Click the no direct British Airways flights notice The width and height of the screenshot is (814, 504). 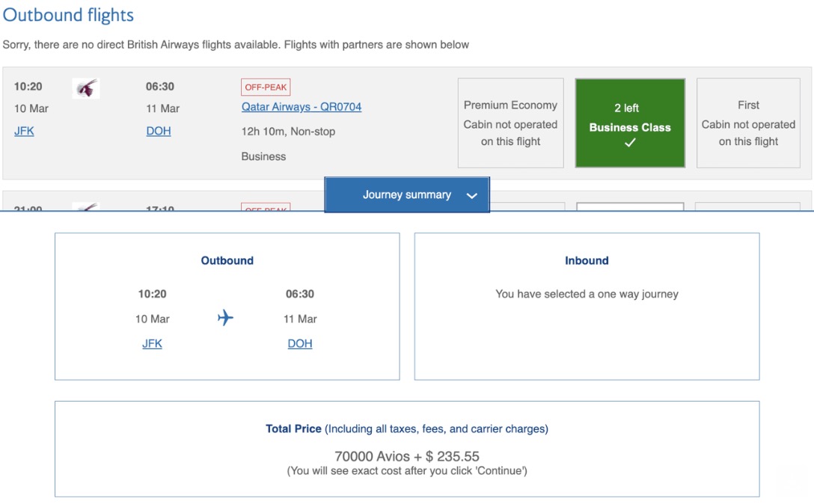236,45
